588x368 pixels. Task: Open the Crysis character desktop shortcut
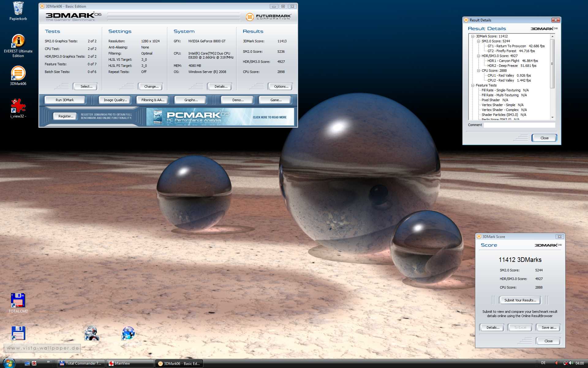coord(91,333)
